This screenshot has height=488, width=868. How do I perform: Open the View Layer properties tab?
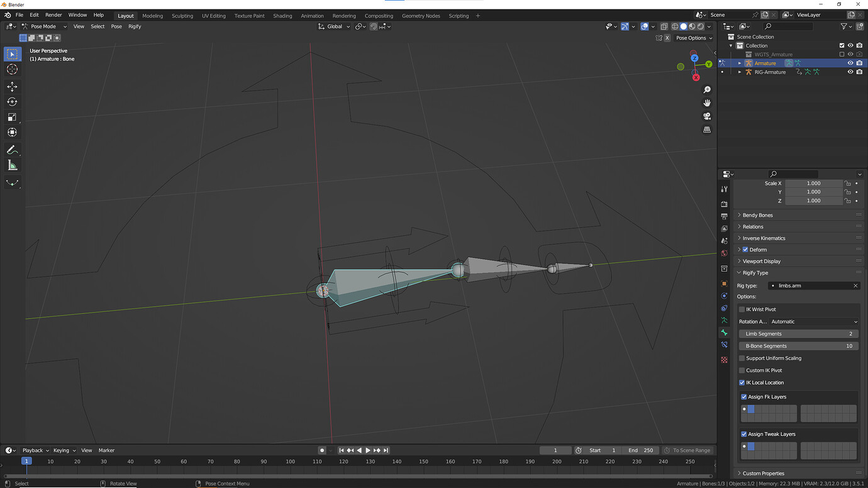click(725, 229)
